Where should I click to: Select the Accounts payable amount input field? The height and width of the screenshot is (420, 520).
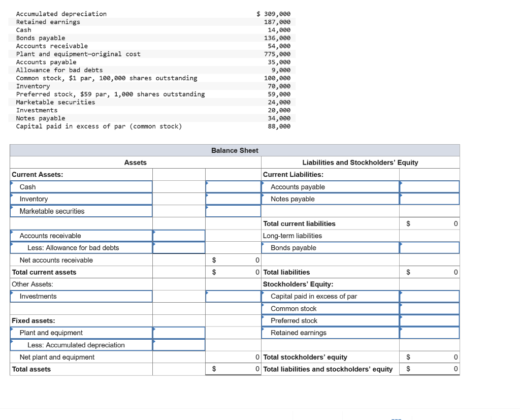pyautogui.click(x=429, y=186)
